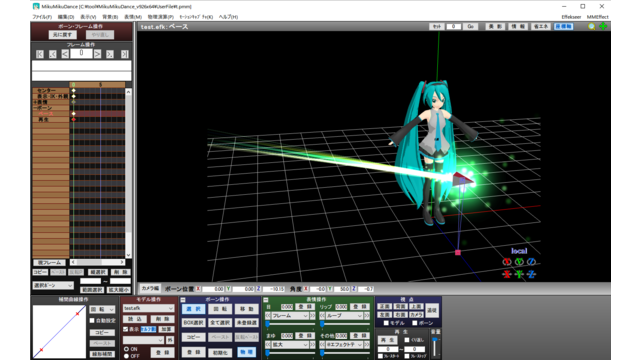The height and width of the screenshot is (360, 640).
Task: Open the 回転 interpolation curve dropdown
Action: (x=102, y=310)
